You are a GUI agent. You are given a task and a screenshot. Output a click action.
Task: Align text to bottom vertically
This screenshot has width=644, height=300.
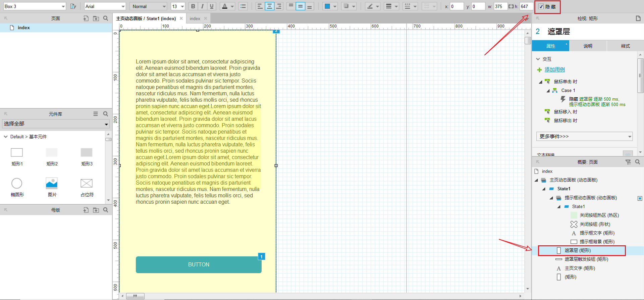pyautogui.click(x=310, y=6)
